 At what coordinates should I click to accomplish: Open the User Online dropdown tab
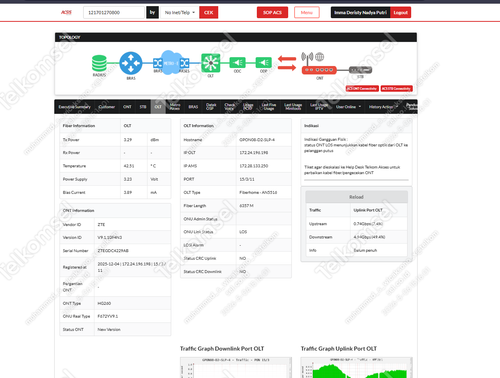(x=348, y=107)
